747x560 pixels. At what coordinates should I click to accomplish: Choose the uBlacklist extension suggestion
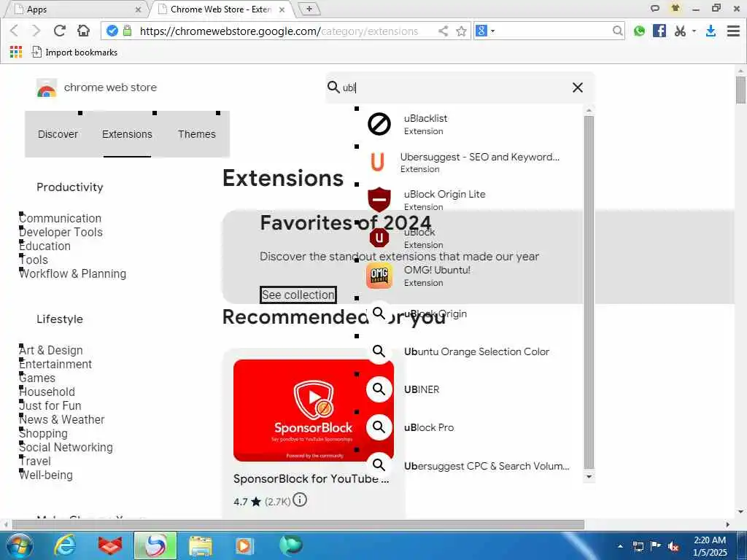(469, 124)
